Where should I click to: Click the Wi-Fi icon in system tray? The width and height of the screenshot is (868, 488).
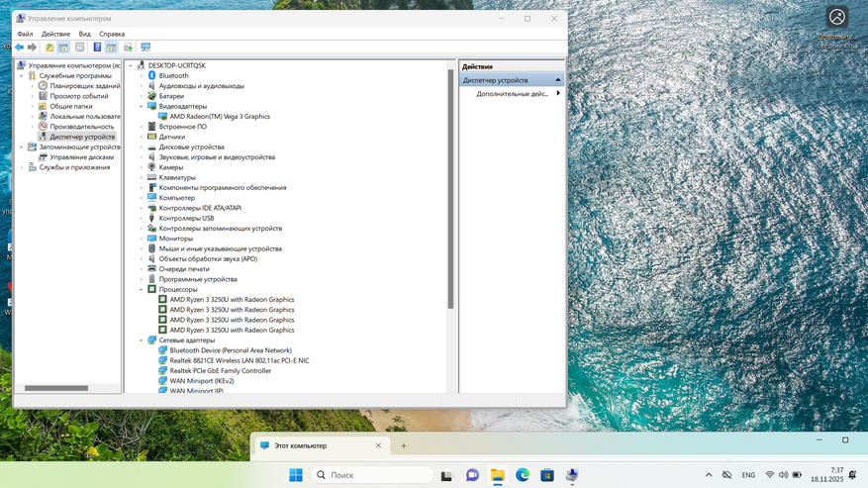point(769,475)
